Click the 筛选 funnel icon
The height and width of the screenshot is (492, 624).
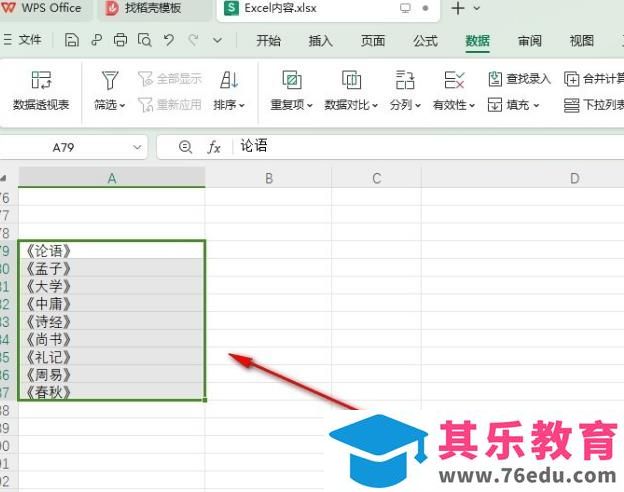click(x=110, y=80)
